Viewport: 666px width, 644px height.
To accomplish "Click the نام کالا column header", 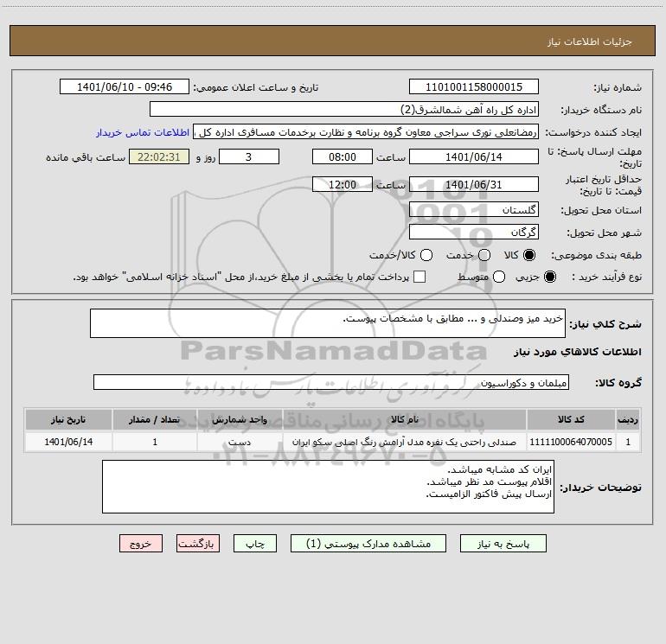I will coord(405,419).
